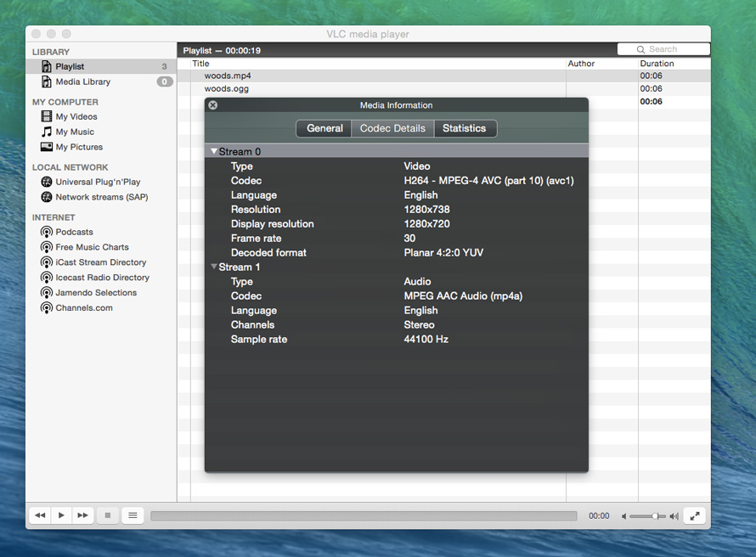The width and height of the screenshot is (756, 557).
Task: Open Media Library in the sidebar
Action: (x=101, y=82)
